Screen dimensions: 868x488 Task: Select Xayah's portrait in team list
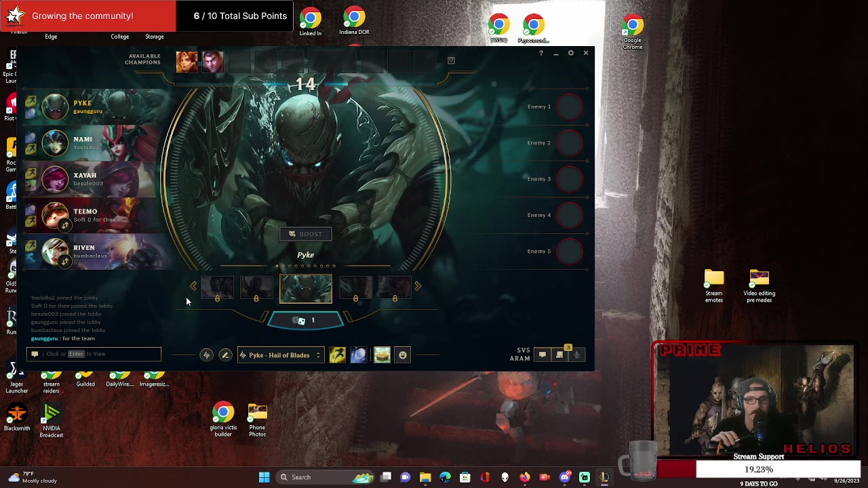(55, 179)
